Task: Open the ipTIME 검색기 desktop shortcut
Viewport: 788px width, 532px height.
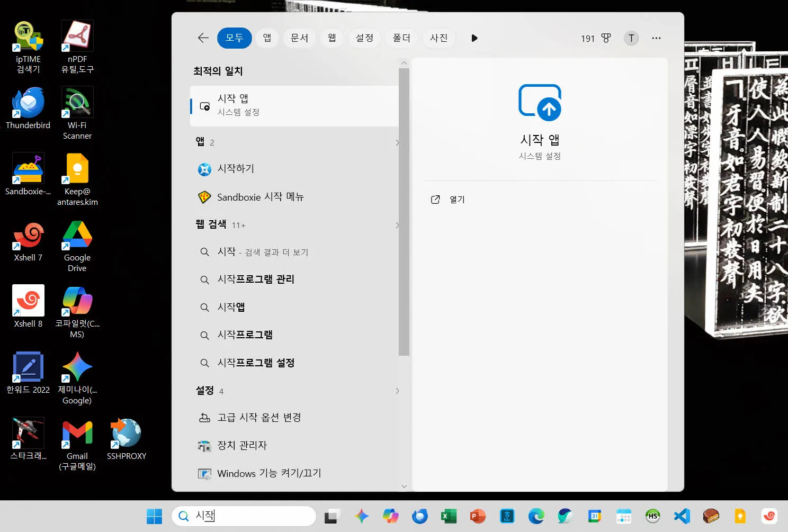Action: [x=28, y=47]
